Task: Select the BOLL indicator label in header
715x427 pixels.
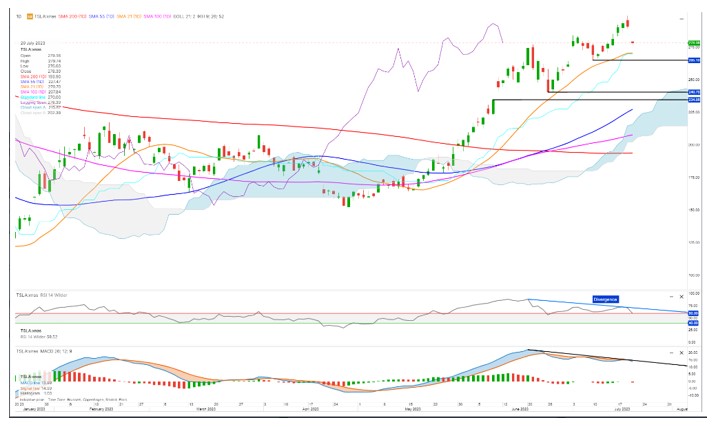Action: (185, 16)
